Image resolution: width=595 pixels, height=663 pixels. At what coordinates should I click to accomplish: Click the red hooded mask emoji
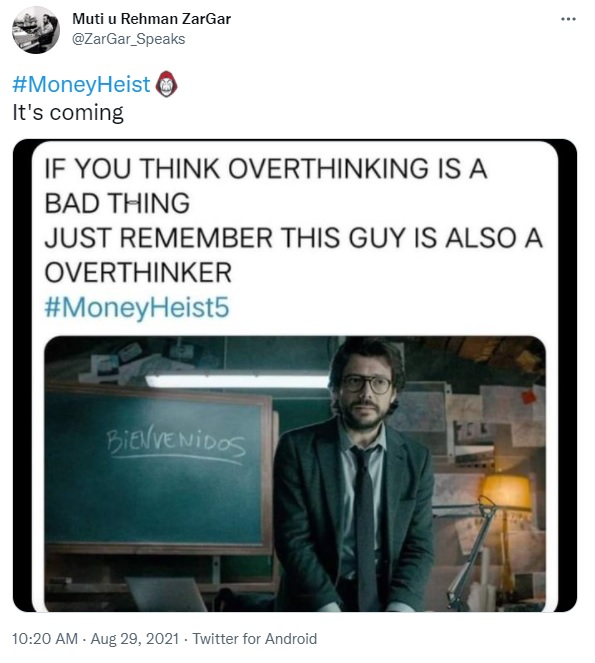click(167, 84)
